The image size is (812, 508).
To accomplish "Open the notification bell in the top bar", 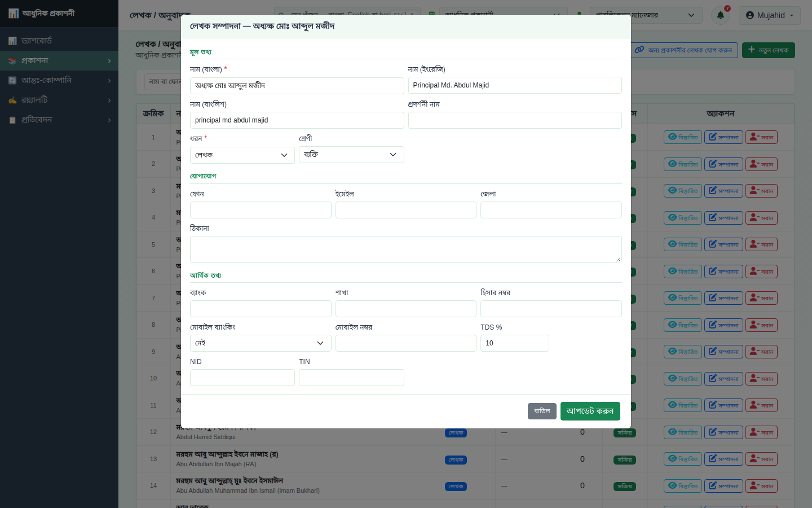I will [720, 15].
